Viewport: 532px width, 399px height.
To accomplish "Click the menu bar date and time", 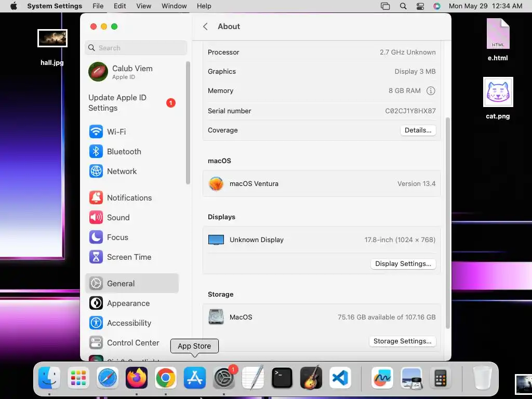I will [485, 6].
